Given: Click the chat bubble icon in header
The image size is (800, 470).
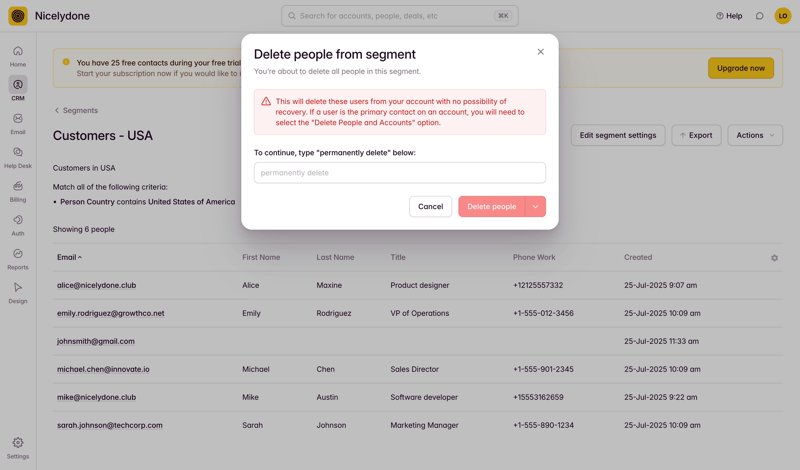Looking at the screenshot, I should pos(760,16).
